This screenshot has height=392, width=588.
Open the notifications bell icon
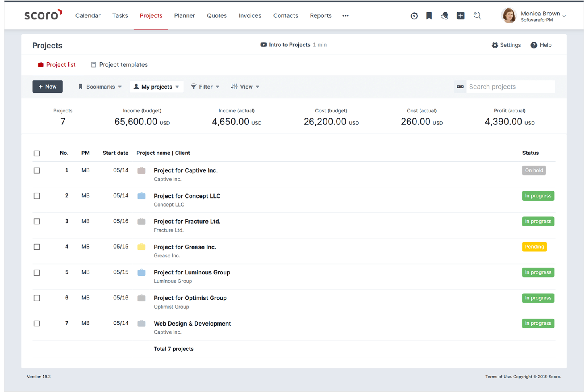tap(445, 15)
